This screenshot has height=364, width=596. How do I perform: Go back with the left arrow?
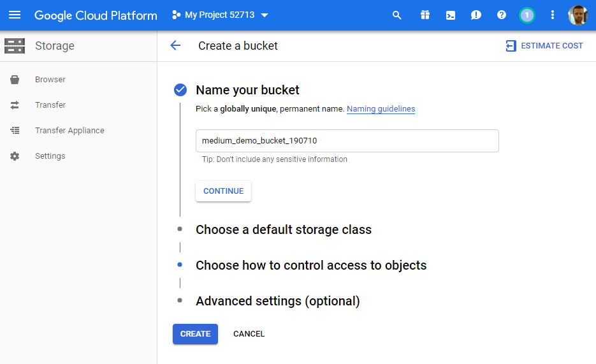[175, 46]
